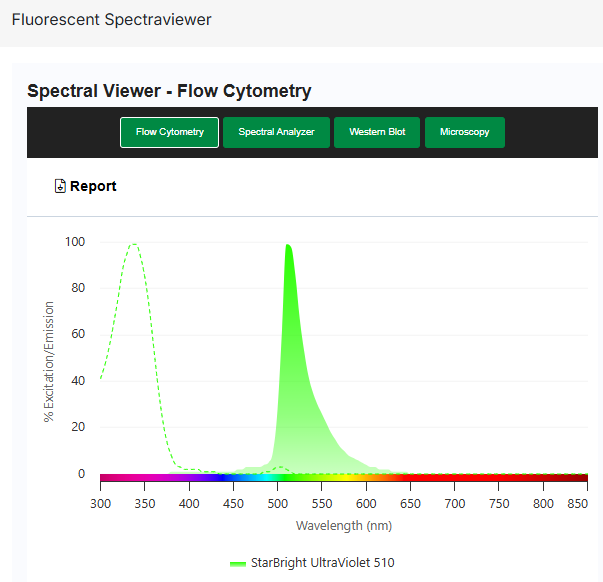The width and height of the screenshot is (603, 582).
Task: Switch to the Spectral Analyzer tab
Action: pos(276,132)
